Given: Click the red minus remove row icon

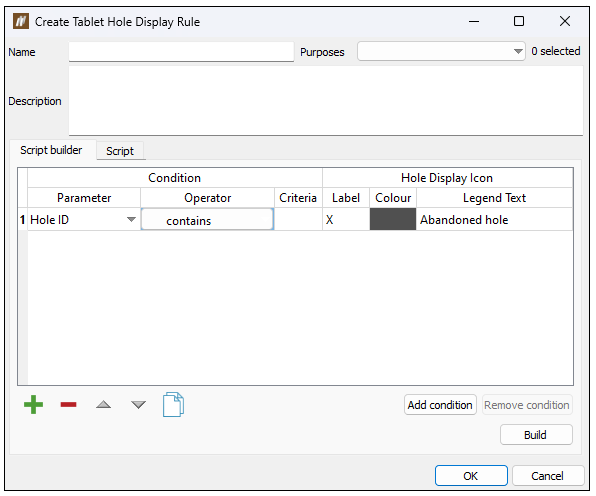Looking at the screenshot, I should click(x=68, y=404).
